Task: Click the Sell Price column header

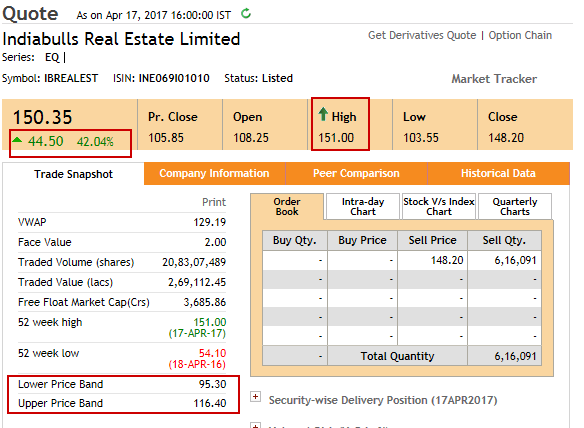Action: [432, 240]
